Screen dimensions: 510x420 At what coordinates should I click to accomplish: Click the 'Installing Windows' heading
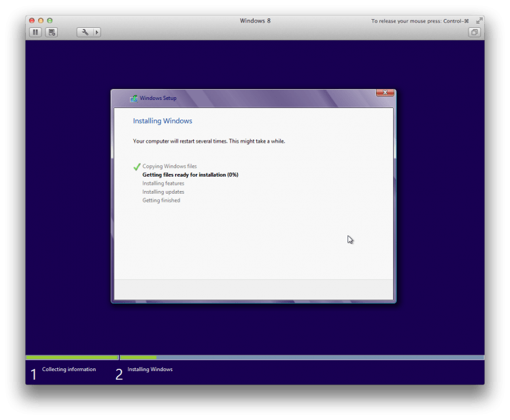163,121
